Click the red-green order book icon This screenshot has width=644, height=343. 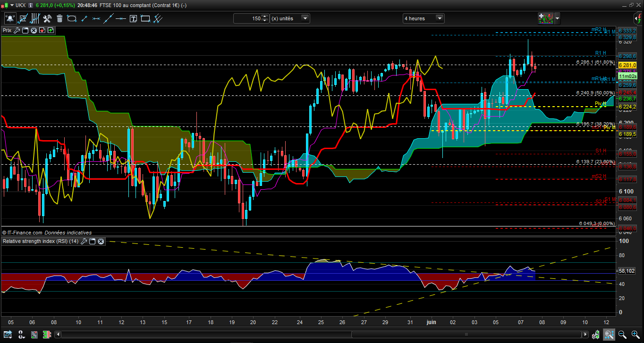point(47,335)
